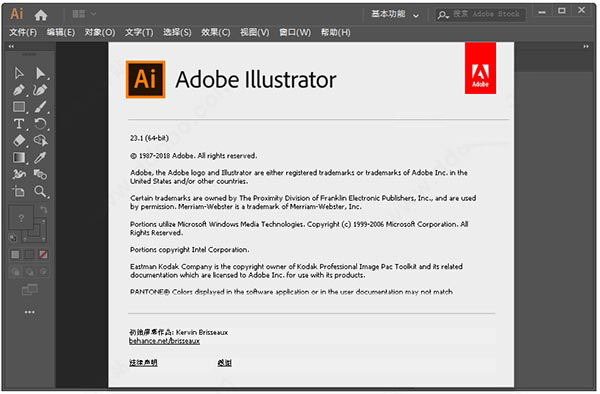The height and width of the screenshot is (394, 600).
Task: Select the Shape Builder tool
Action: [x=40, y=141]
